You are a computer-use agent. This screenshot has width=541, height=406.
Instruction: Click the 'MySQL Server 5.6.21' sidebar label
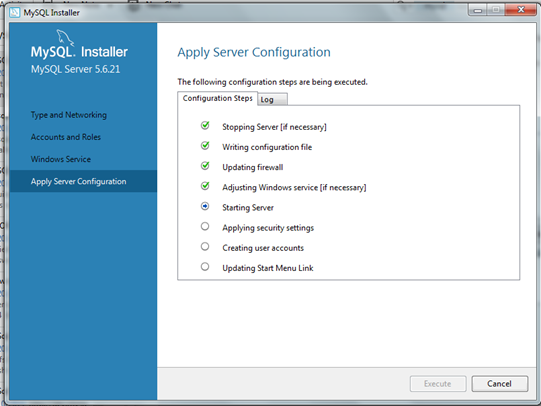76,69
